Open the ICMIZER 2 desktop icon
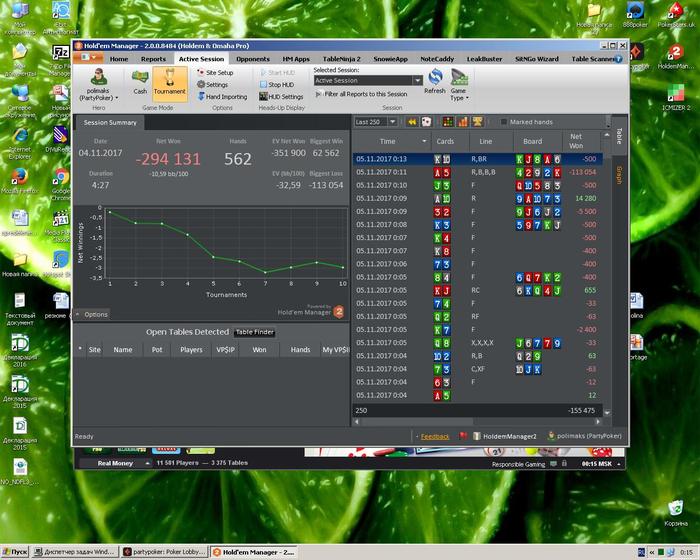 coord(676,96)
